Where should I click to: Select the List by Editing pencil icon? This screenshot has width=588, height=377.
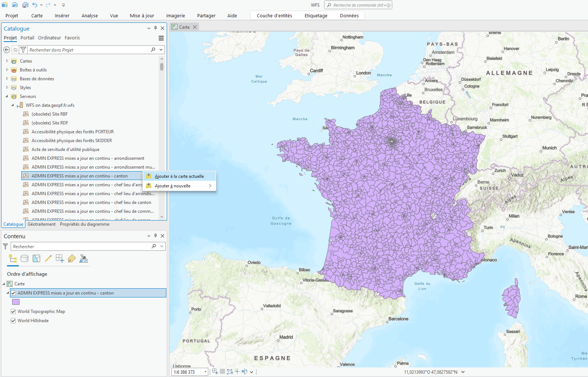coord(48,259)
